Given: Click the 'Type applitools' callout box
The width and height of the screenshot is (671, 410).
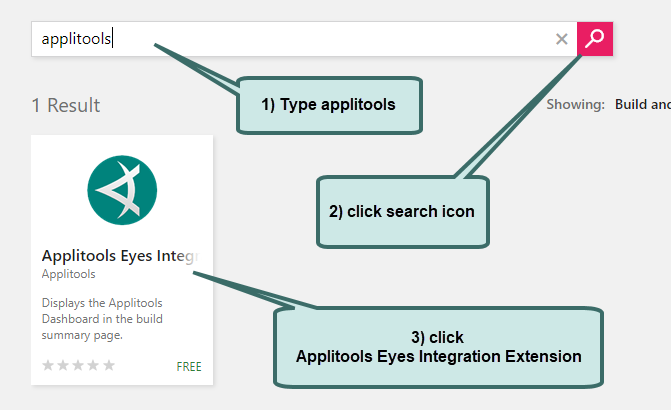Looking at the screenshot, I should (x=328, y=105).
